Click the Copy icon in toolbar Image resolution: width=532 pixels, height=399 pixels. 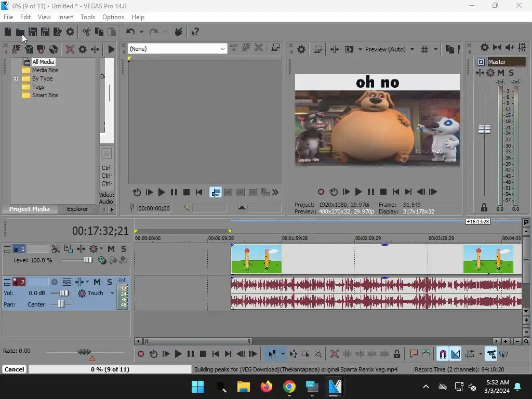pos(99,32)
